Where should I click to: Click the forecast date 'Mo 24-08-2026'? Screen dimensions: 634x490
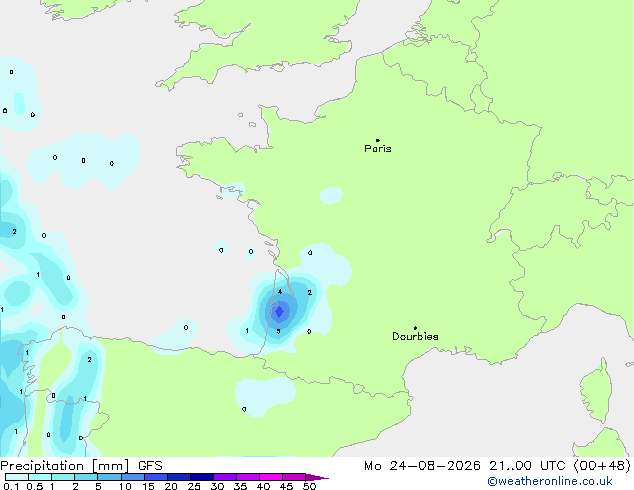[423, 466]
